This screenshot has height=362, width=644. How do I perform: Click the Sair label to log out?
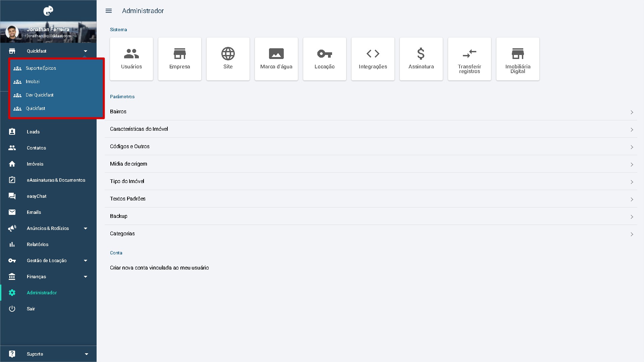[x=31, y=309]
